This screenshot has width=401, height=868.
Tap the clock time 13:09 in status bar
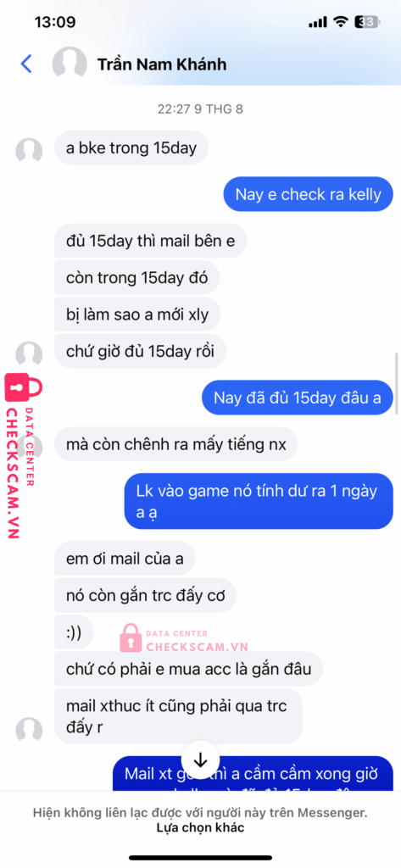pyautogui.click(x=55, y=22)
